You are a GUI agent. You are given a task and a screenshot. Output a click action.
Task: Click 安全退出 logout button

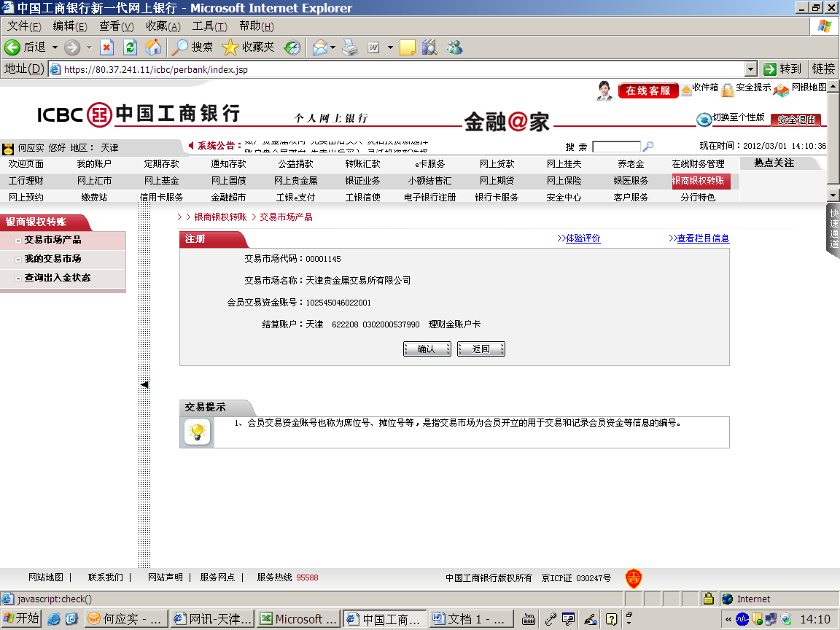pos(796,120)
